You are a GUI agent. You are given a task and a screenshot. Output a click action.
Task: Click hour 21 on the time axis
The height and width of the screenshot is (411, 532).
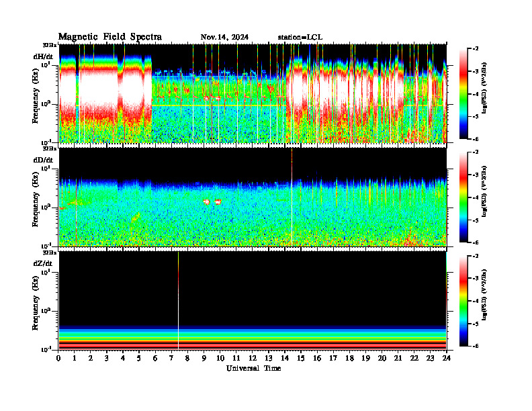(x=398, y=358)
